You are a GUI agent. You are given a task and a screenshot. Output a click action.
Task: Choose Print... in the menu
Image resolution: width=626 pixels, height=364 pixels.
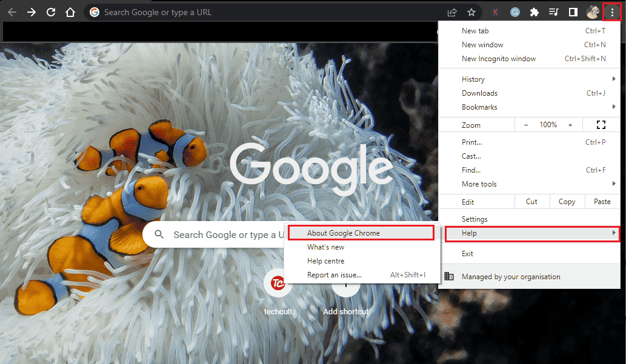[x=530, y=142]
